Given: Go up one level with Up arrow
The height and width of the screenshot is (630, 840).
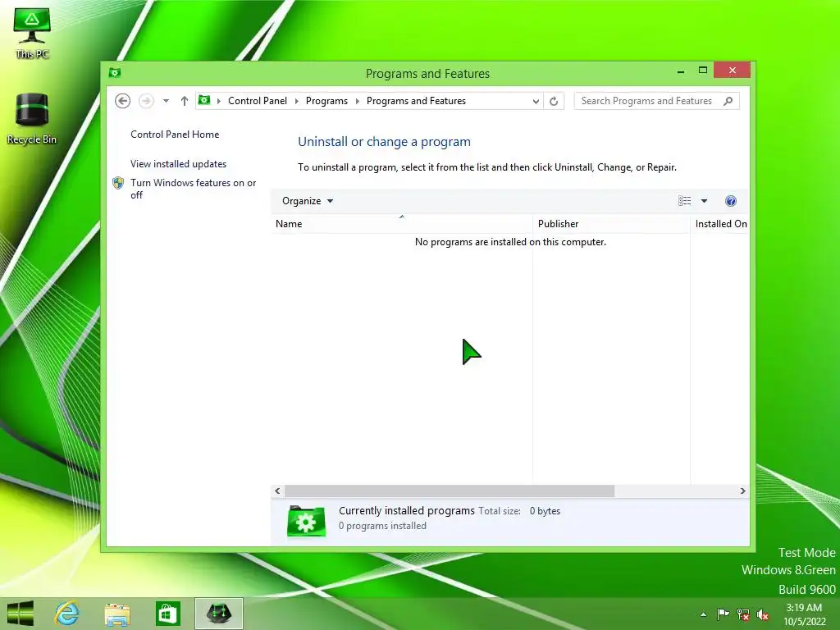Looking at the screenshot, I should click(x=185, y=101).
